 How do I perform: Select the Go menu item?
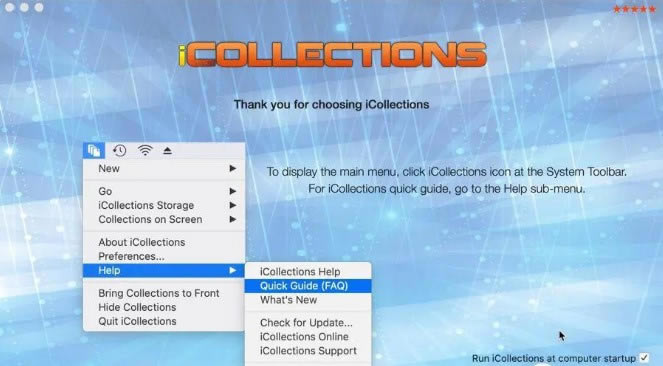pyautogui.click(x=164, y=191)
